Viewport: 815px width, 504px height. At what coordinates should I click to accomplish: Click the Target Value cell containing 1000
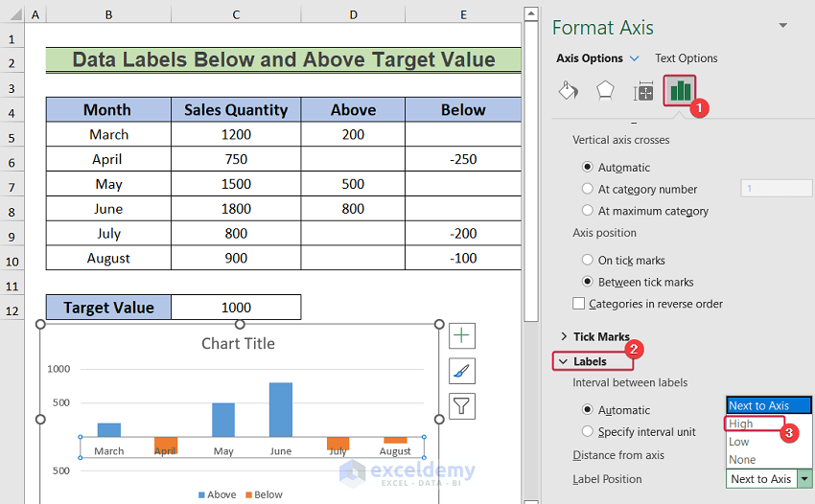click(236, 307)
